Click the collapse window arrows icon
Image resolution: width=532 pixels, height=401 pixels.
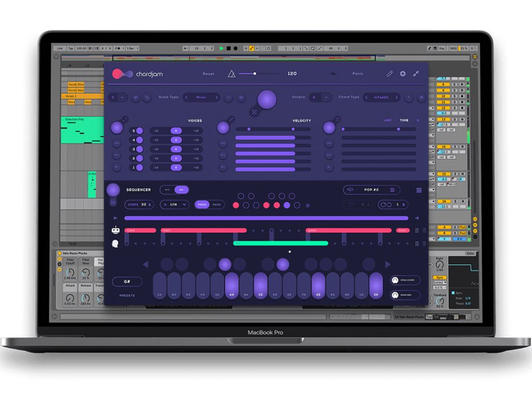tap(416, 74)
